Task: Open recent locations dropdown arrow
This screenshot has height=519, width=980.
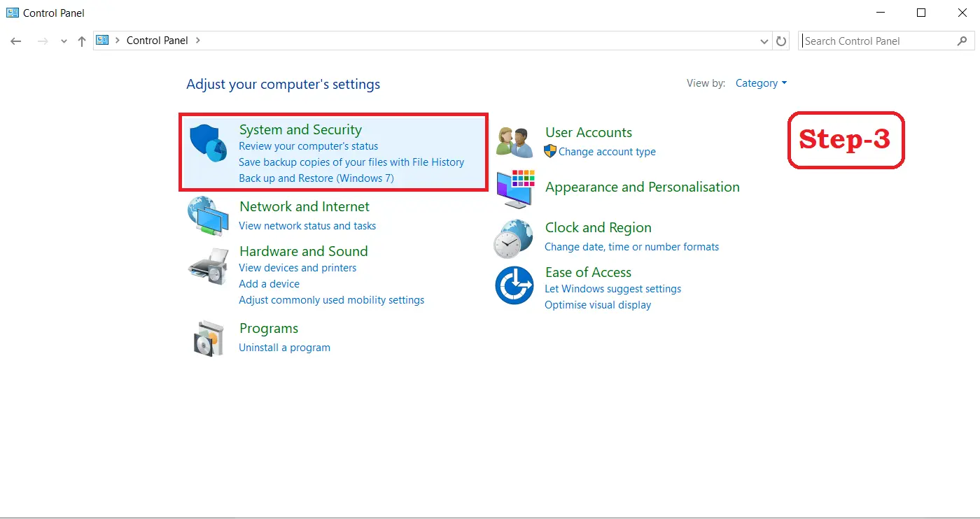Action: click(64, 42)
